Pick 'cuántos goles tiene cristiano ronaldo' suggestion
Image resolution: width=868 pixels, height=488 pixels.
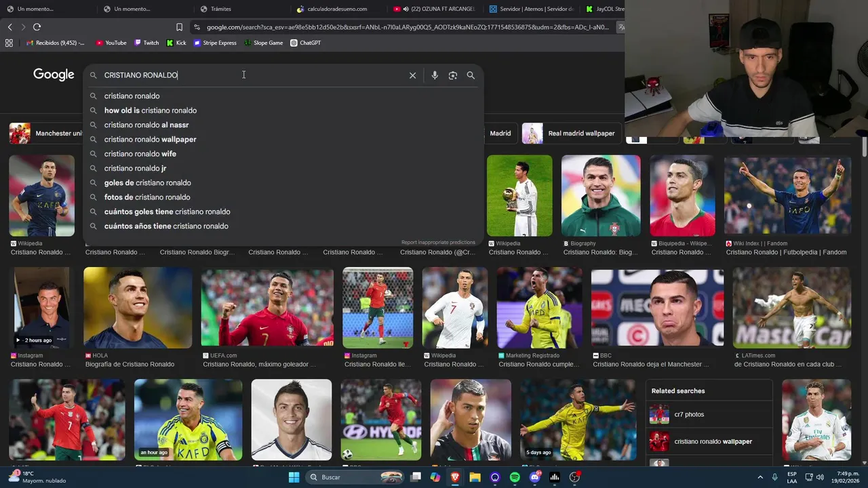283,211
